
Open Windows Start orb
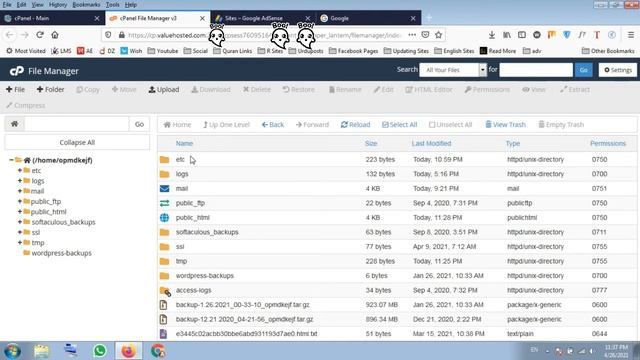(x=13, y=351)
